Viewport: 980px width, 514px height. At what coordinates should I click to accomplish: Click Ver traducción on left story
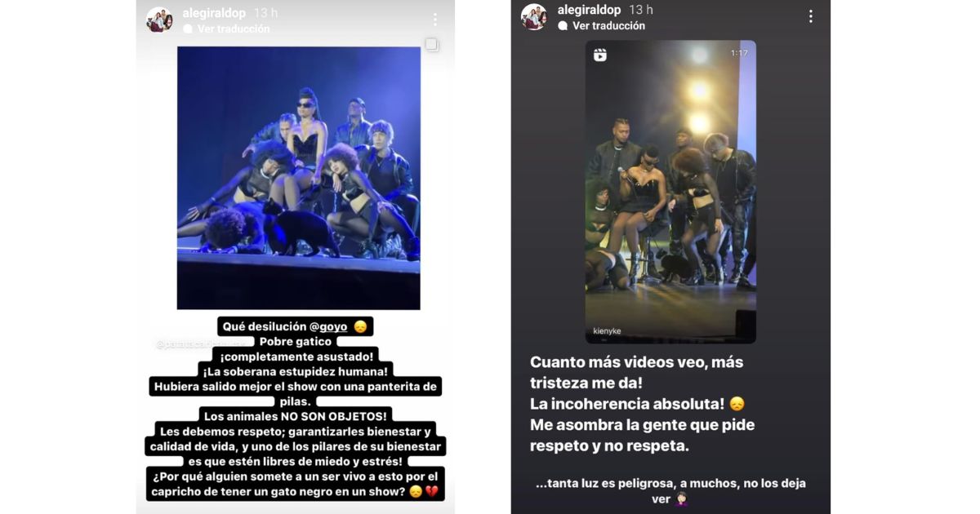pos(233,29)
